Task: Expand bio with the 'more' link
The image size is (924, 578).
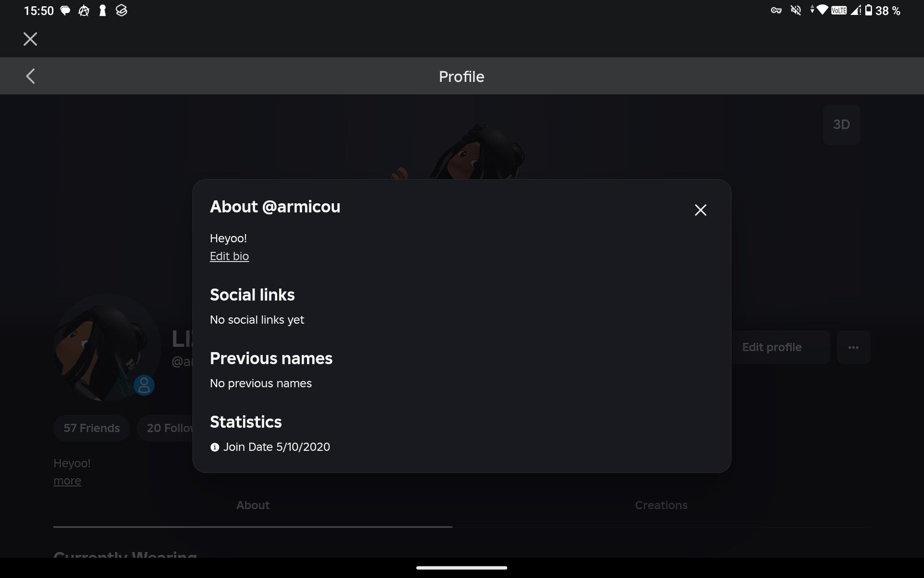Action: tap(67, 481)
